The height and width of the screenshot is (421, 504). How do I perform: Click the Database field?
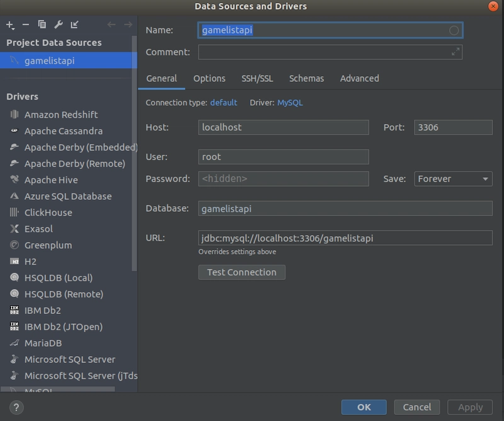point(345,209)
